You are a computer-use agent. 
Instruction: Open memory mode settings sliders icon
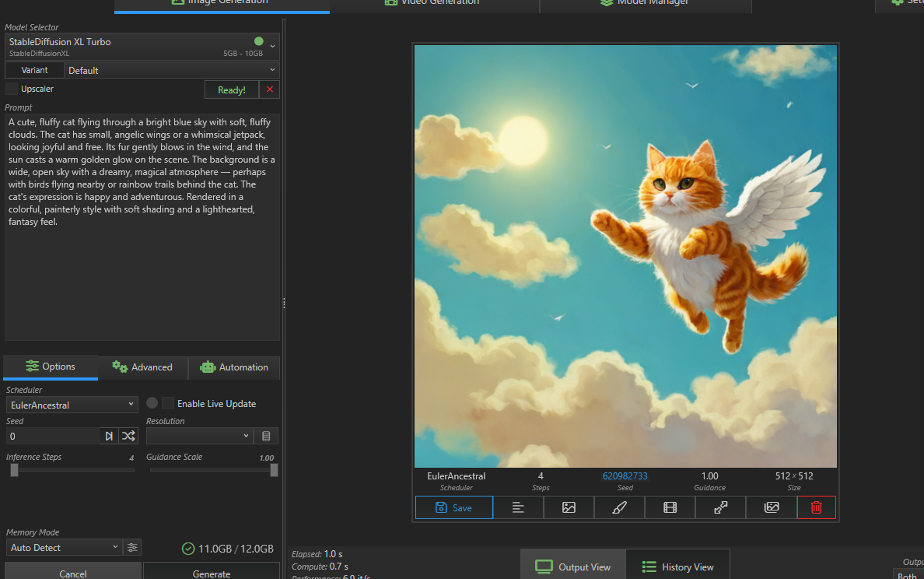tap(132, 548)
